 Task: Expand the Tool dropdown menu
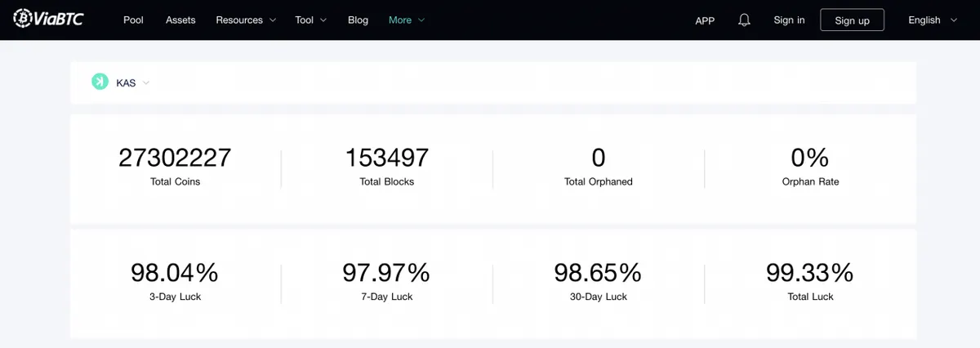pyautogui.click(x=311, y=20)
